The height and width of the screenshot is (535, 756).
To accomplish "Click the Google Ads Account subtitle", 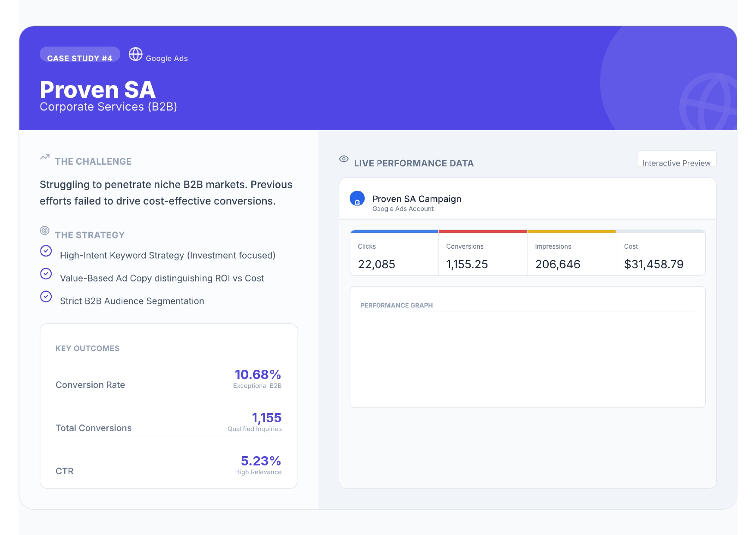I will pos(403,209).
